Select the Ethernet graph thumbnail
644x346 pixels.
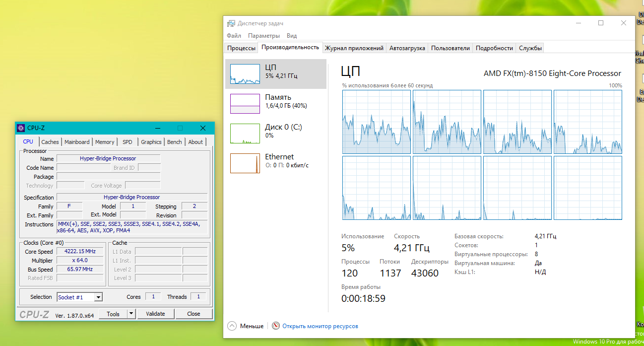[245, 163]
